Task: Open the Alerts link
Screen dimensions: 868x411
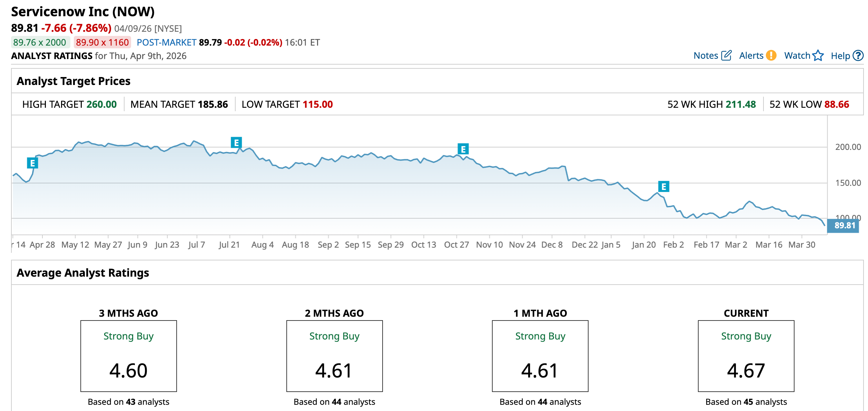Action: coord(751,56)
